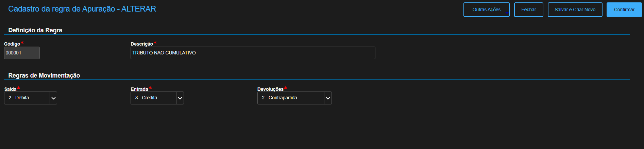The width and height of the screenshot is (644, 149).
Task: Click the Código field label
Action: tap(12, 44)
